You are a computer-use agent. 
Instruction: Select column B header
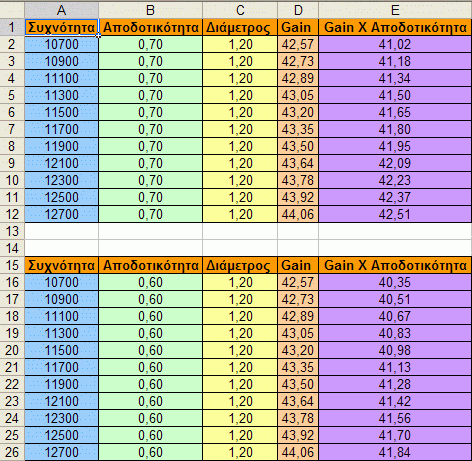[150, 10]
